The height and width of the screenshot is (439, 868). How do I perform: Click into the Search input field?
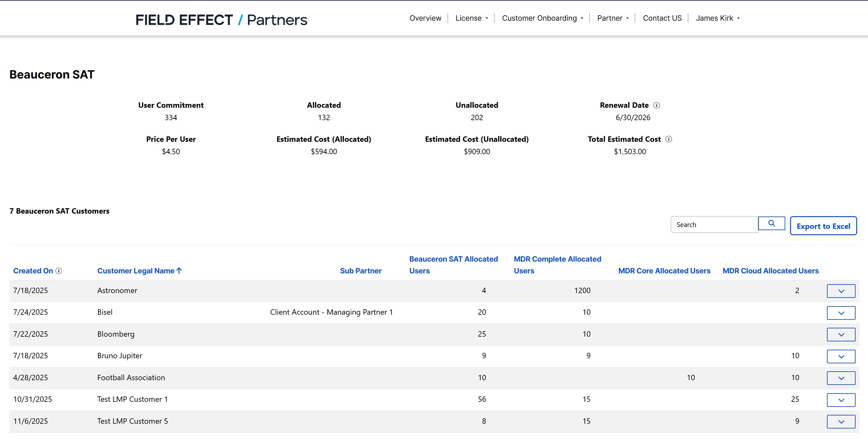[x=714, y=224]
